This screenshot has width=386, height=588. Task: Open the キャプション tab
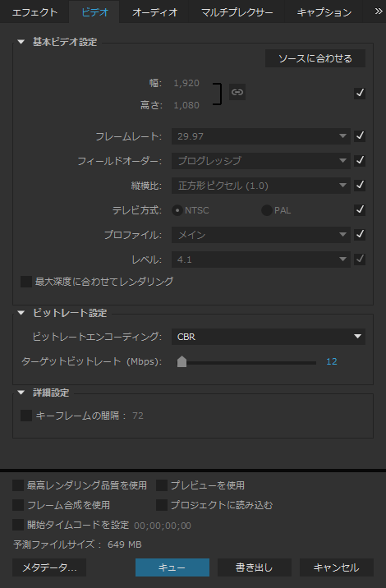(324, 12)
